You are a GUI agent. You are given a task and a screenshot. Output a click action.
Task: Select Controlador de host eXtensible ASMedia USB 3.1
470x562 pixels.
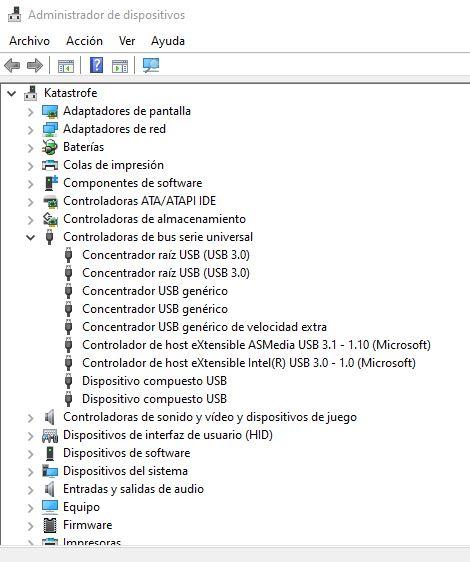[x=256, y=345]
